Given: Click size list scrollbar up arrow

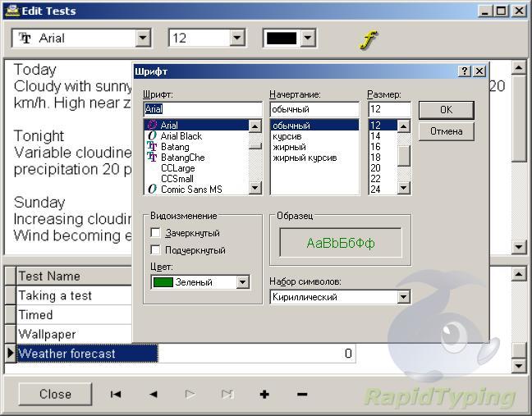Looking at the screenshot, I should point(403,126).
